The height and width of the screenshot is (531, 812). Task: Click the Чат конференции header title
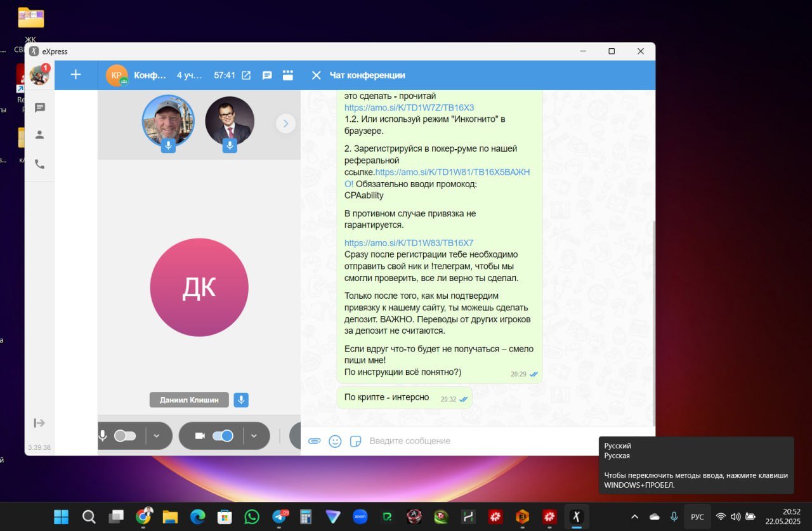pos(367,75)
